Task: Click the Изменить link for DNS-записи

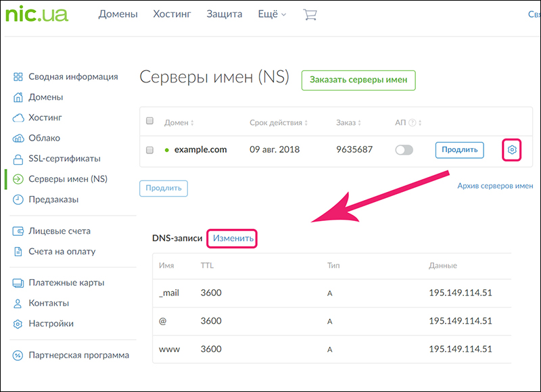Action: tap(233, 239)
